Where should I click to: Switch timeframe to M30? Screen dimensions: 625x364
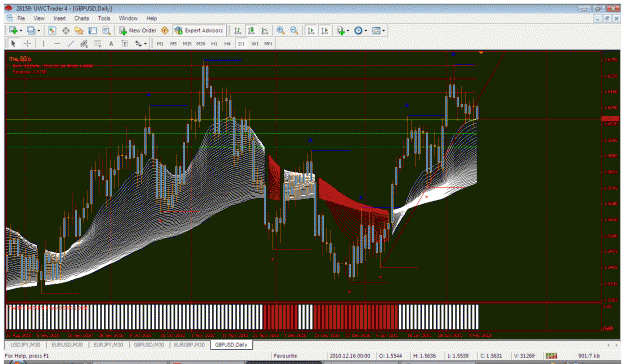(200, 43)
